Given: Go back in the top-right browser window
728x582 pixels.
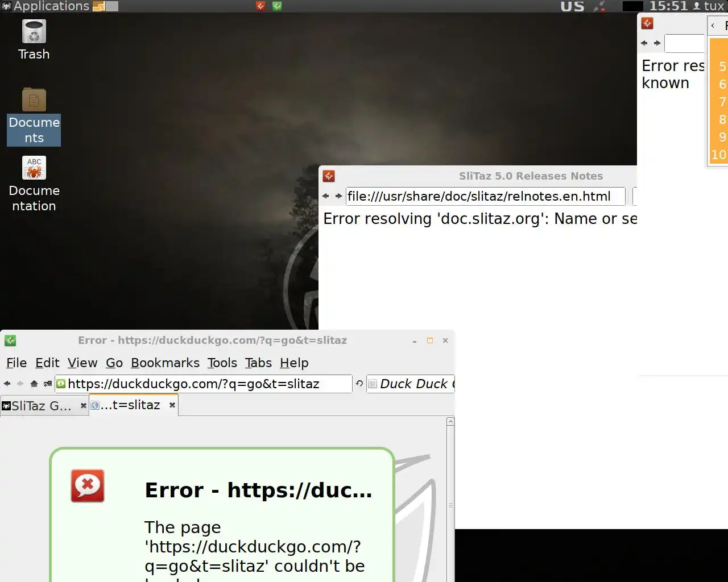Looking at the screenshot, I should click(x=644, y=43).
